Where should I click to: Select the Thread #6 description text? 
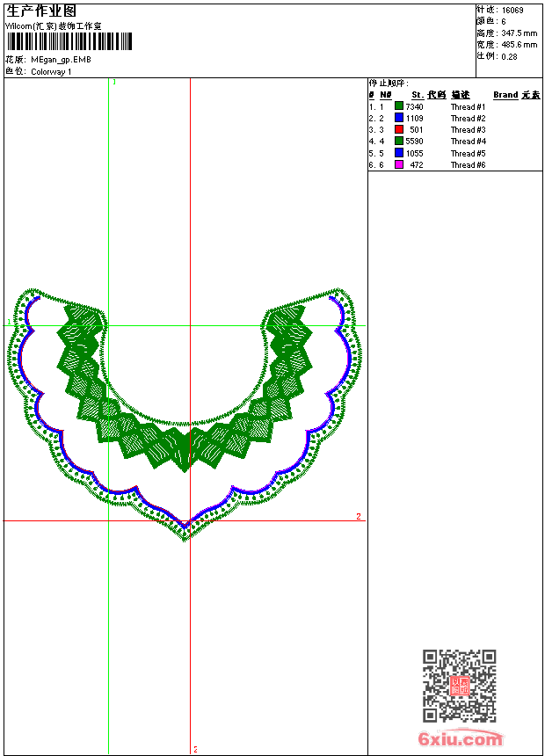click(x=469, y=165)
